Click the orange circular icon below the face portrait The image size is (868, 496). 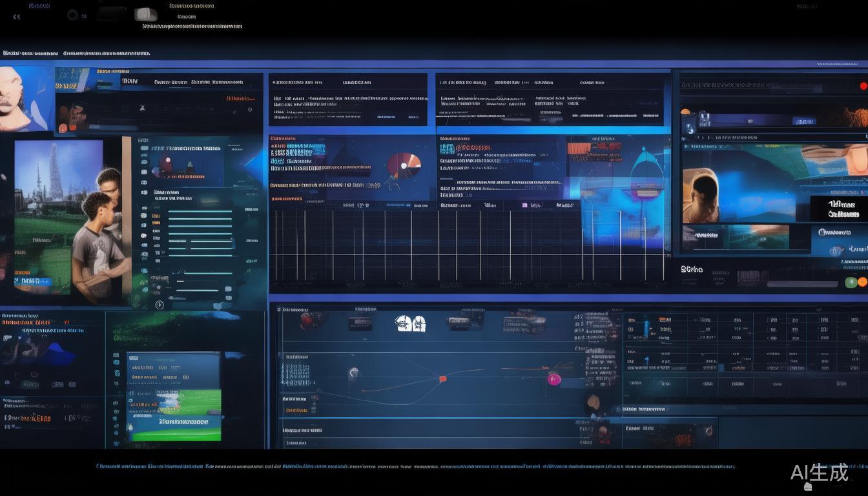click(x=63, y=128)
